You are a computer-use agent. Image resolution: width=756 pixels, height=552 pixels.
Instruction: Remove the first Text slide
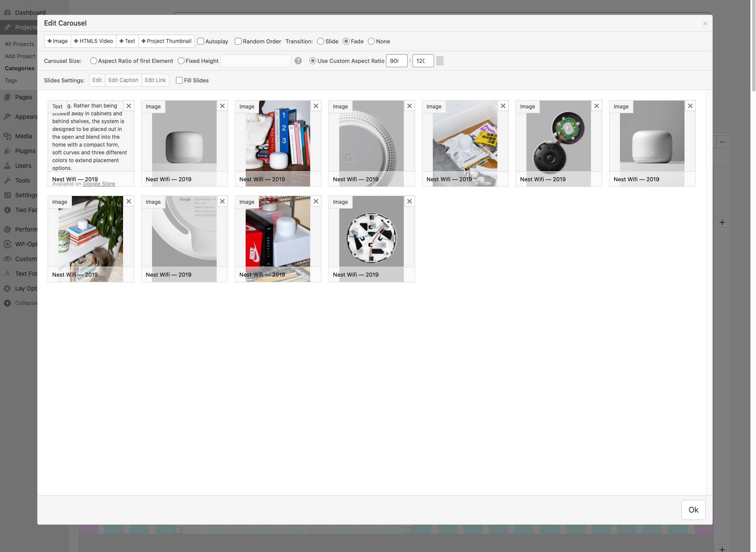pyautogui.click(x=129, y=106)
